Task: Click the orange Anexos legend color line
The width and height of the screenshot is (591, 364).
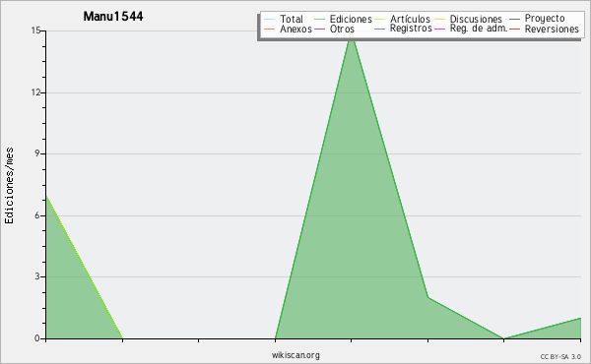Action: tap(270, 29)
